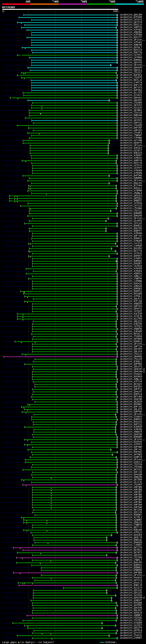Viewport: 146px width, 644px height.
Task: Click label UniRef100_Q9FT04
Action: [x=131, y=347]
